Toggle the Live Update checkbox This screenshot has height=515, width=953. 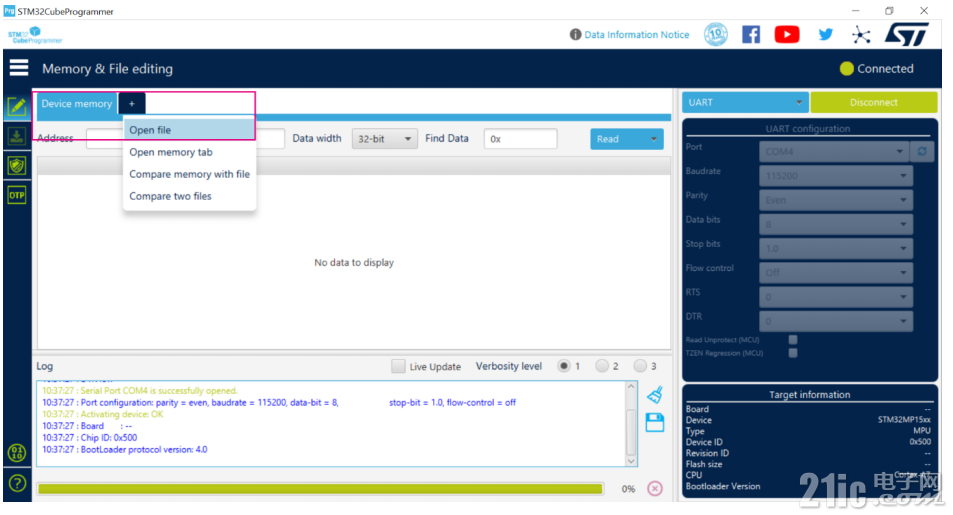coord(398,366)
